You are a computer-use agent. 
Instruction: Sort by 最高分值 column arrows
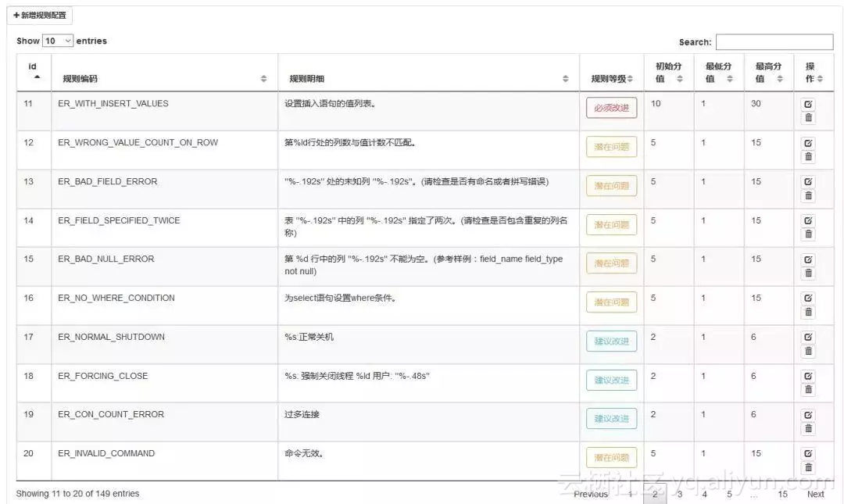779,79
